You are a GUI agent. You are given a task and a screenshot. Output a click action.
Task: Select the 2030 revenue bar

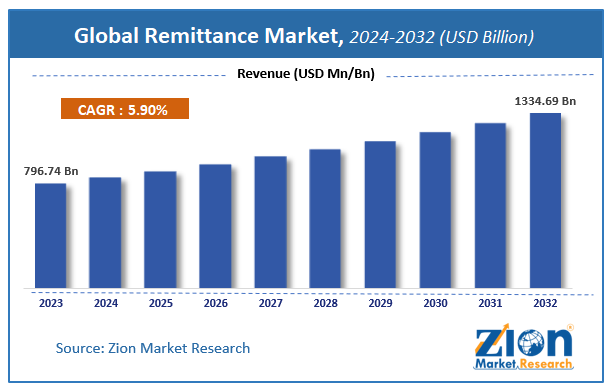point(435,210)
